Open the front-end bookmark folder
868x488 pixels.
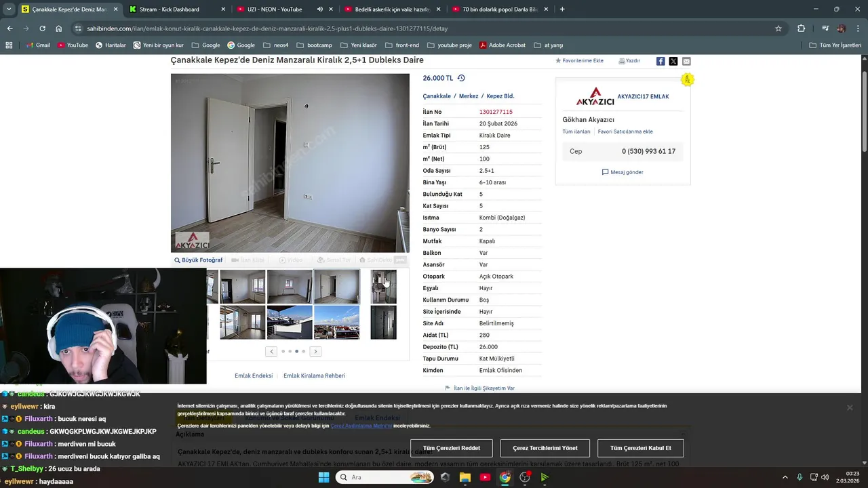[x=401, y=45]
